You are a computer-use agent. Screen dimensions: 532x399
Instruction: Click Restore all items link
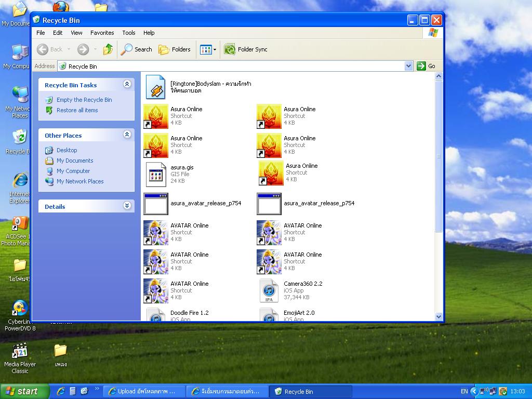pyautogui.click(x=77, y=110)
